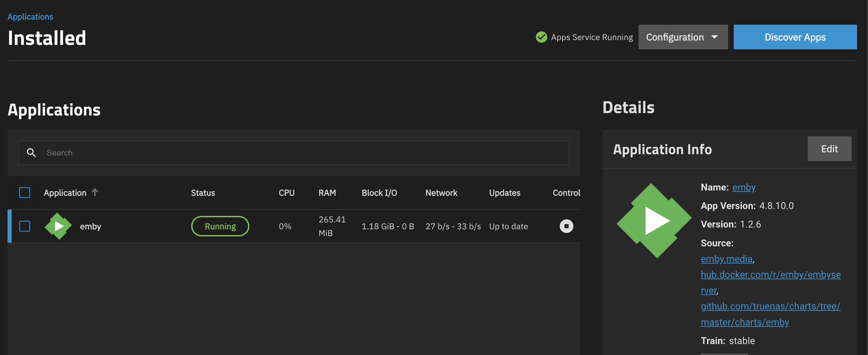This screenshot has width=868, height=355.
Task: Click the Installed page heading
Action: coord(47,38)
